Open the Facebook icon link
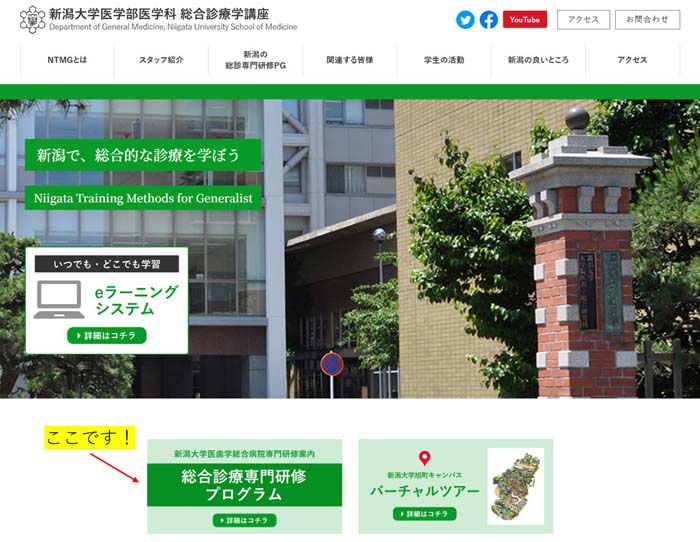Screen dimensions: 700x542 click(489, 20)
